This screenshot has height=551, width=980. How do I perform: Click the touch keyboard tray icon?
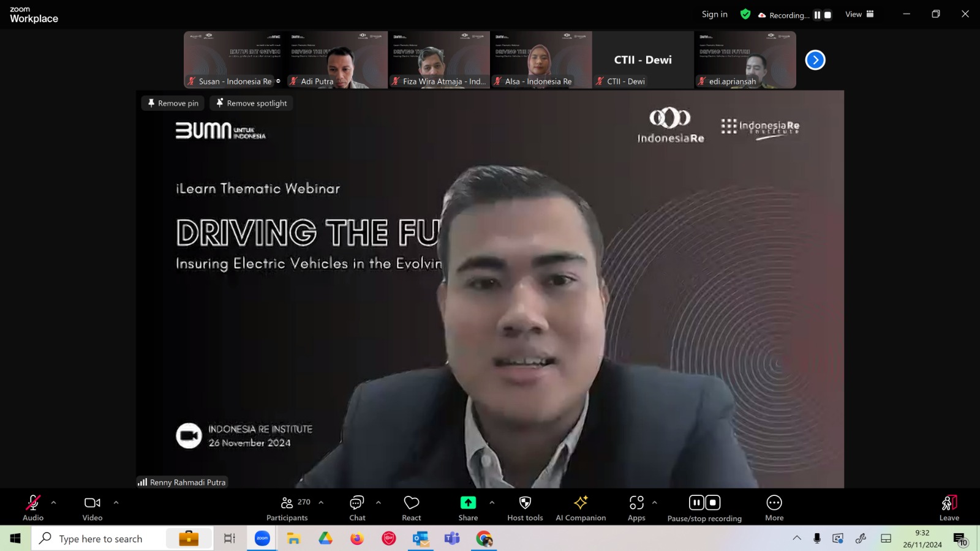(x=886, y=539)
